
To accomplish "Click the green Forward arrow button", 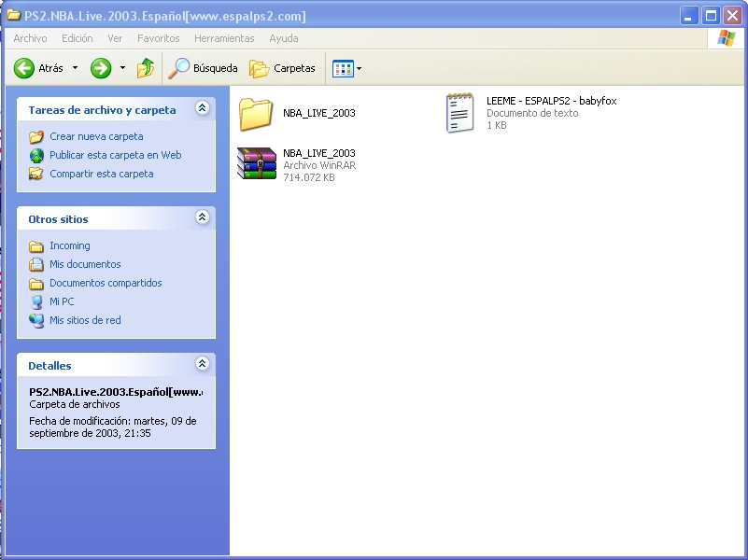I will pos(101,68).
